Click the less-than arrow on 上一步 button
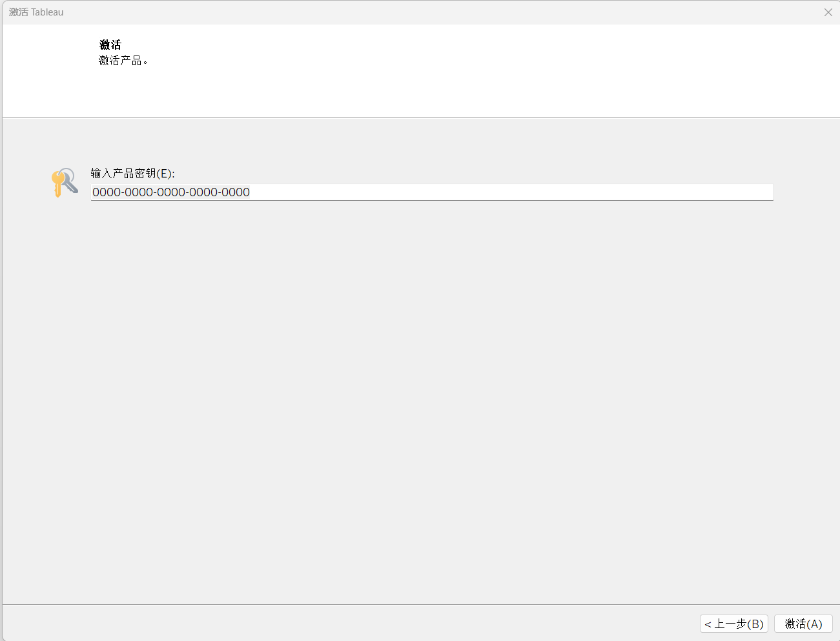The height and width of the screenshot is (641, 840). [708, 624]
